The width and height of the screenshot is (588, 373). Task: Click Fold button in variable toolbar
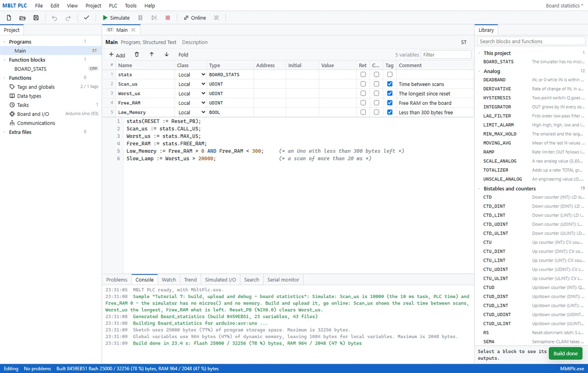pyautogui.click(x=183, y=55)
